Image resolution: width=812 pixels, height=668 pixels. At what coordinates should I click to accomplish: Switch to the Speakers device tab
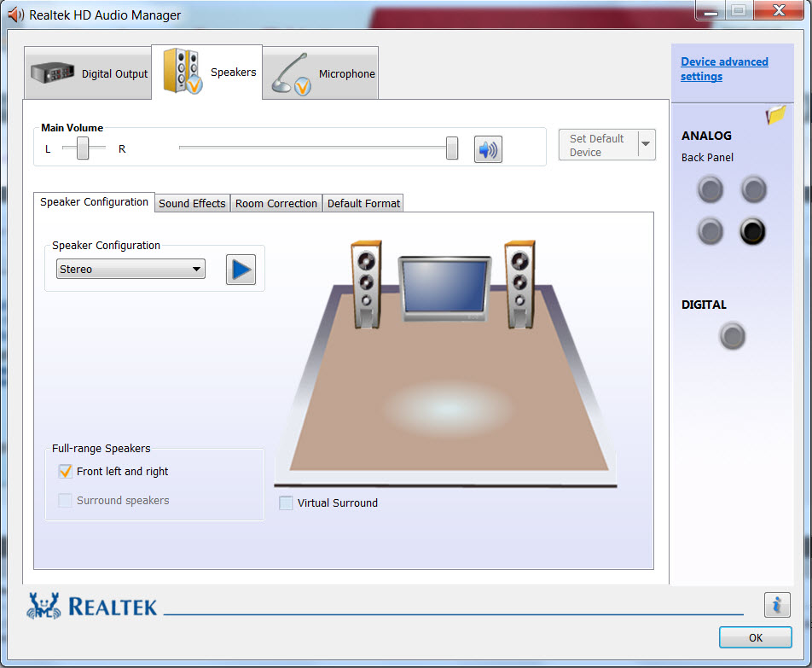[207, 72]
